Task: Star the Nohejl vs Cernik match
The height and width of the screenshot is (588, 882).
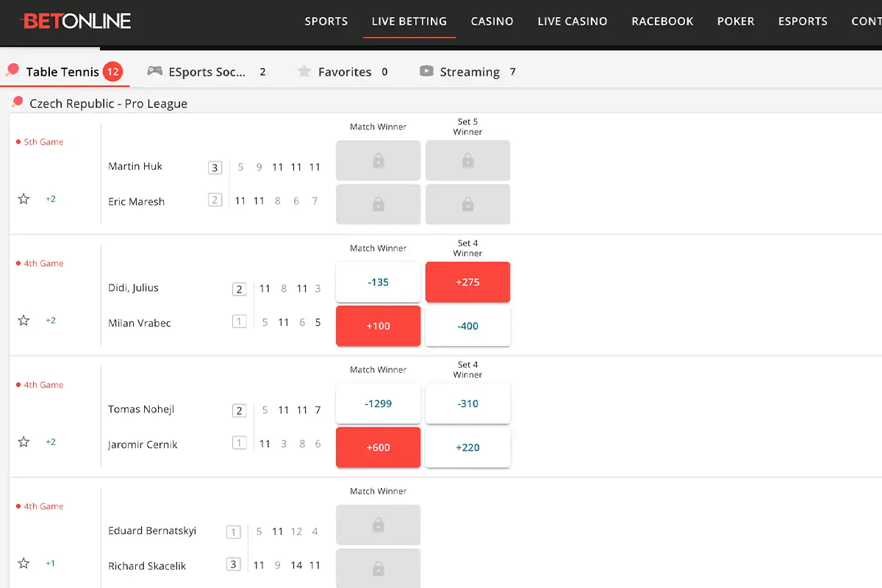Action: [x=23, y=442]
